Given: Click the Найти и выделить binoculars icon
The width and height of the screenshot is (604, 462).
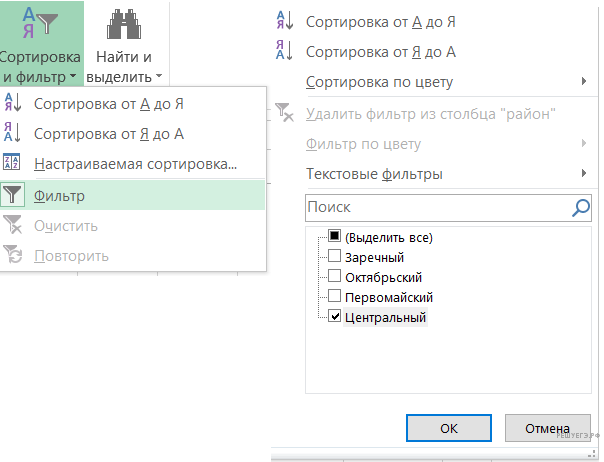Looking at the screenshot, I should click(124, 23).
